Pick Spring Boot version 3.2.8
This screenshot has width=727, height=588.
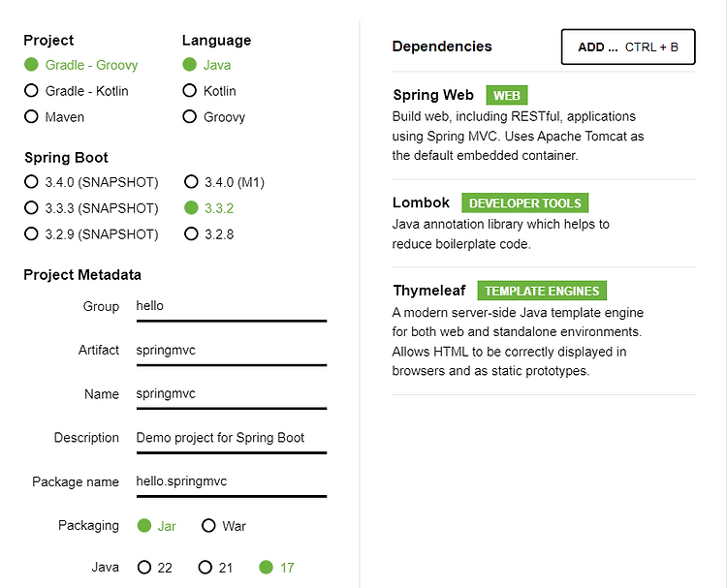[191, 234]
